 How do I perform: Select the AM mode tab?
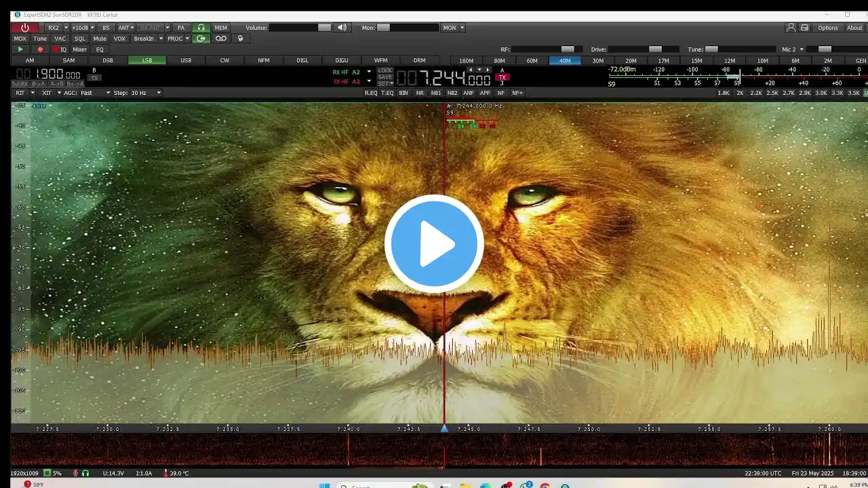(x=30, y=60)
